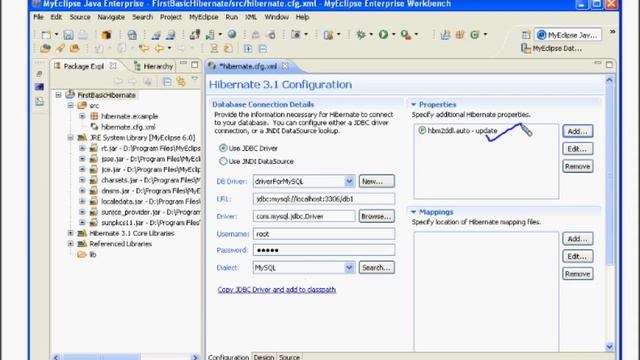
Task: Collapse the Properties section
Action: tap(413, 104)
